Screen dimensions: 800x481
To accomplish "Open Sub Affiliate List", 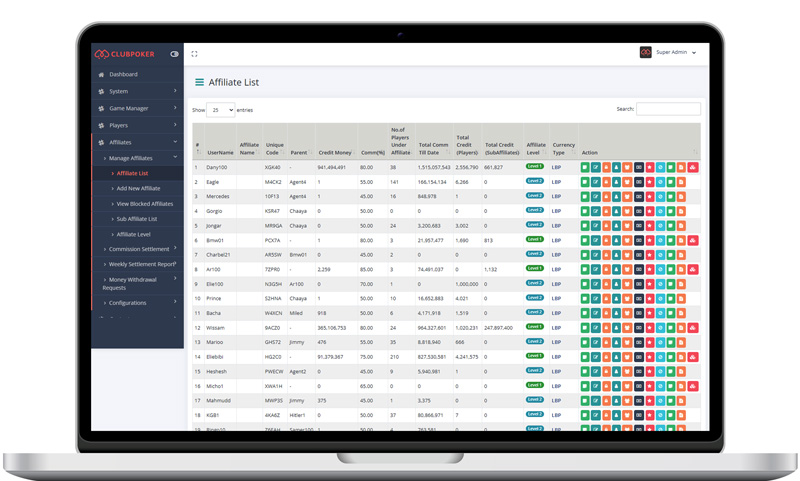I will coord(137,219).
